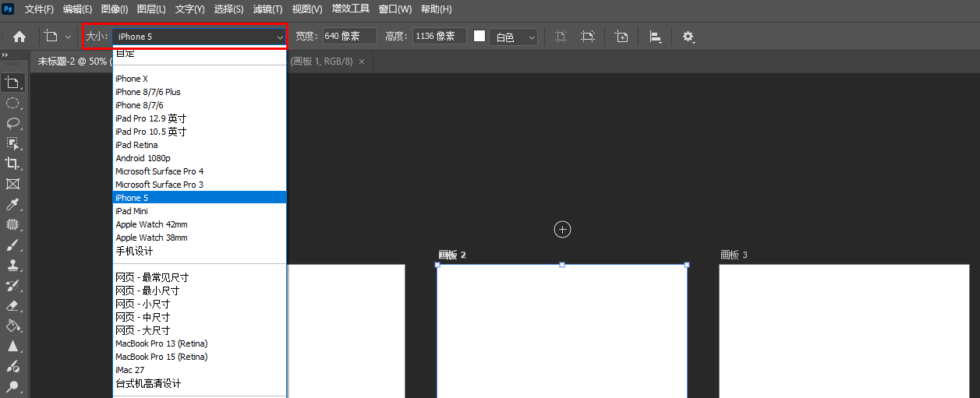Click the Photoshop Ps logo icon
This screenshot has width=980, height=398.
click(9, 9)
